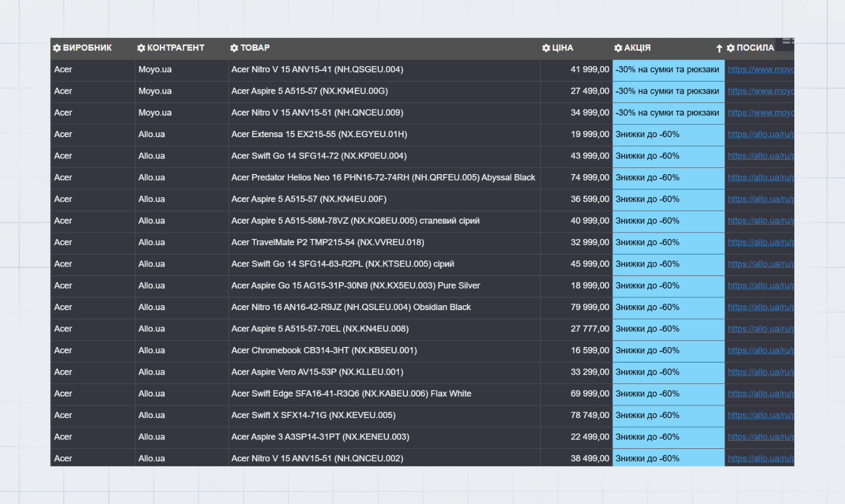Select price cell 16 599,00
Image resolution: width=845 pixels, height=504 pixels.
click(x=576, y=350)
